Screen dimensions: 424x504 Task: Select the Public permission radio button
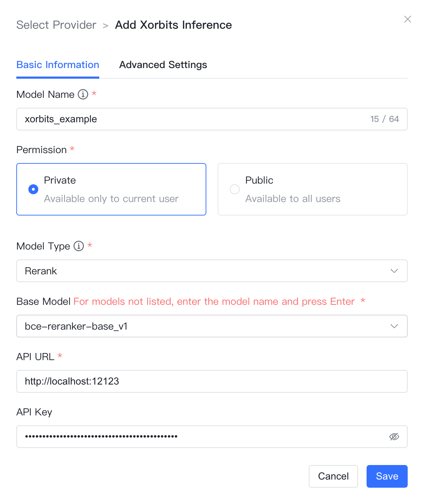[x=235, y=189]
